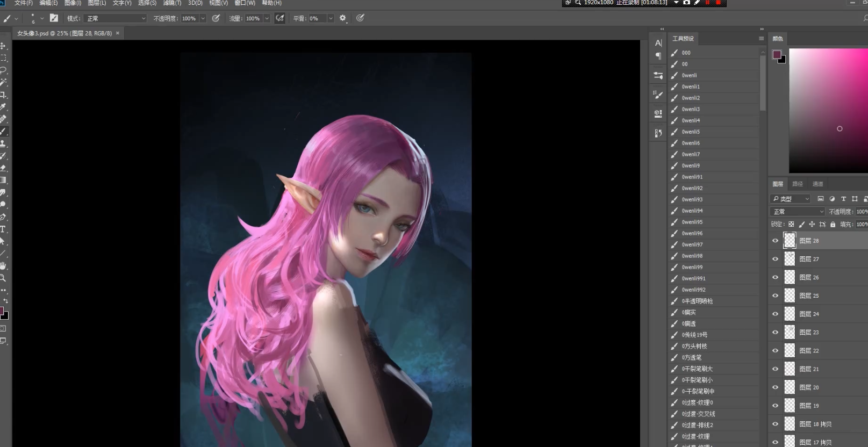Select the Dodge tool
This screenshot has height=447, width=868.
[3, 205]
